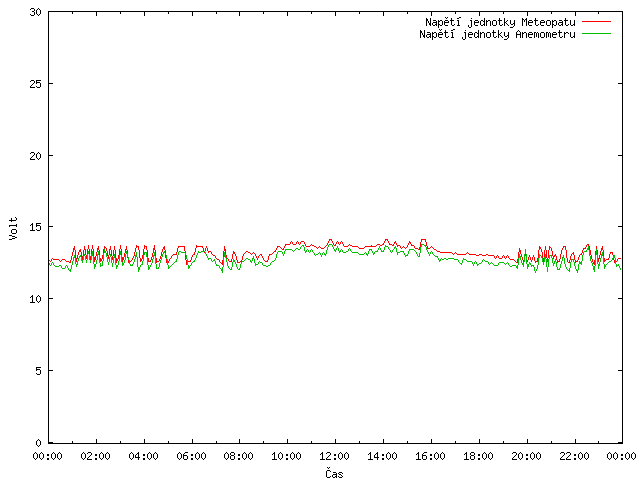
Task: Click the green legend line sample
Action: coord(596,33)
